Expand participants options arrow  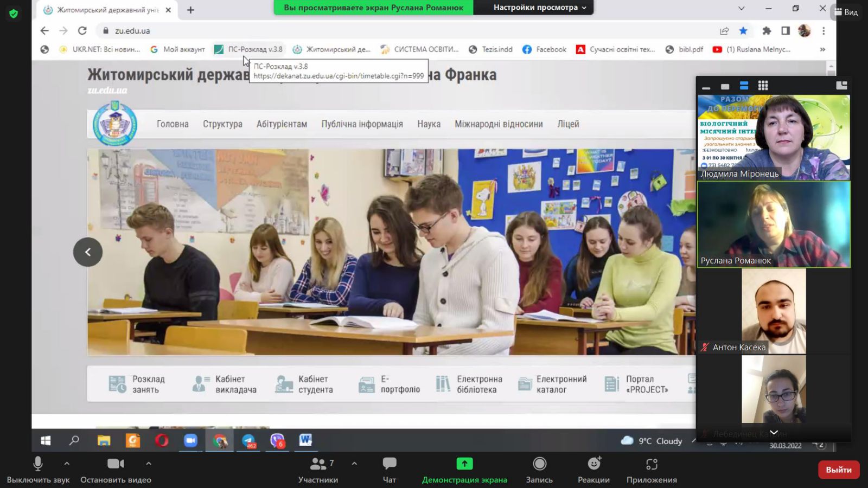pos(354,464)
